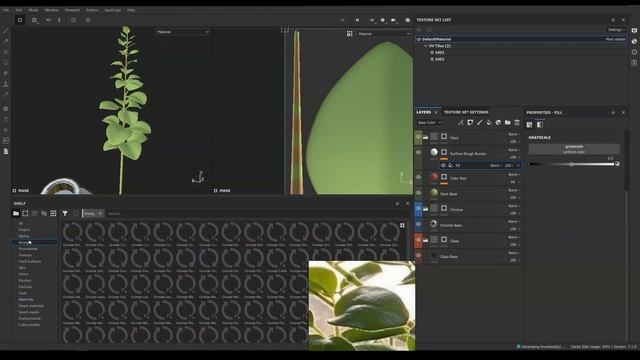640x360 pixels.
Task: Open blend mode dropdown for Plant layer
Action: [514, 134]
